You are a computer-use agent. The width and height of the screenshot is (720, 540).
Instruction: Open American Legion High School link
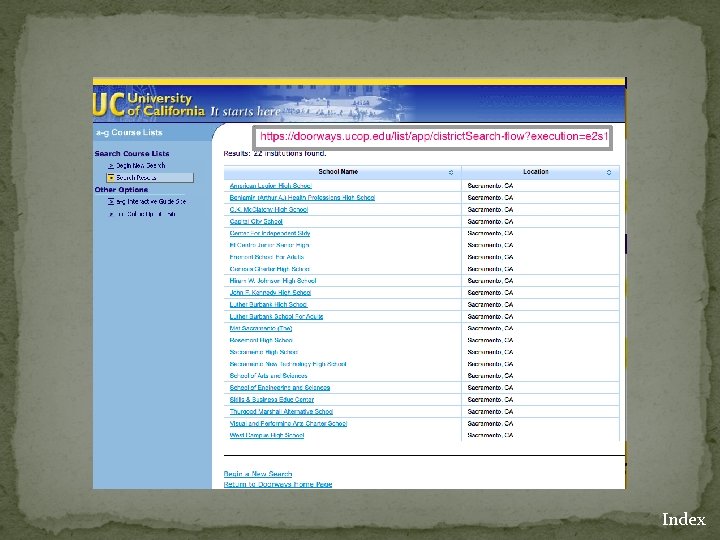[x=270, y=186]
